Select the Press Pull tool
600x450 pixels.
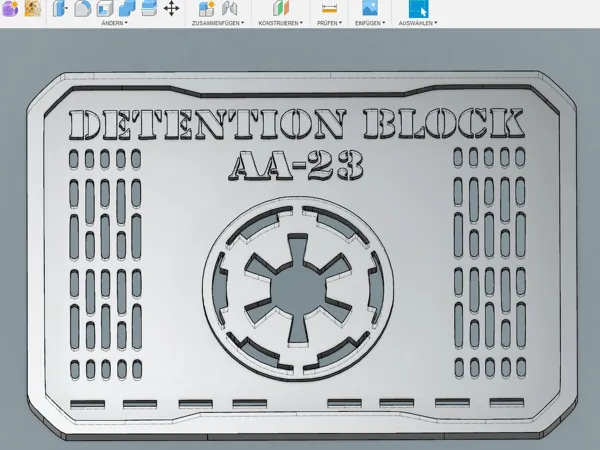click(60, 8)
